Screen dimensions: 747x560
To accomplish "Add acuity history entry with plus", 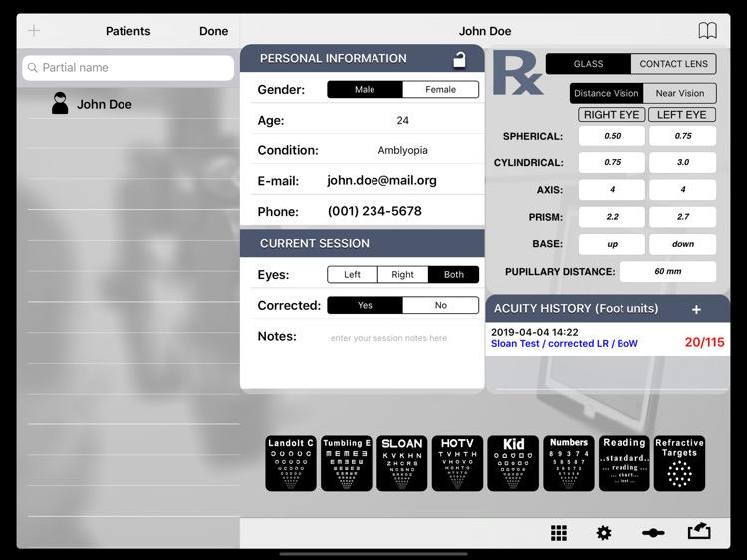I will click(696, 309).
